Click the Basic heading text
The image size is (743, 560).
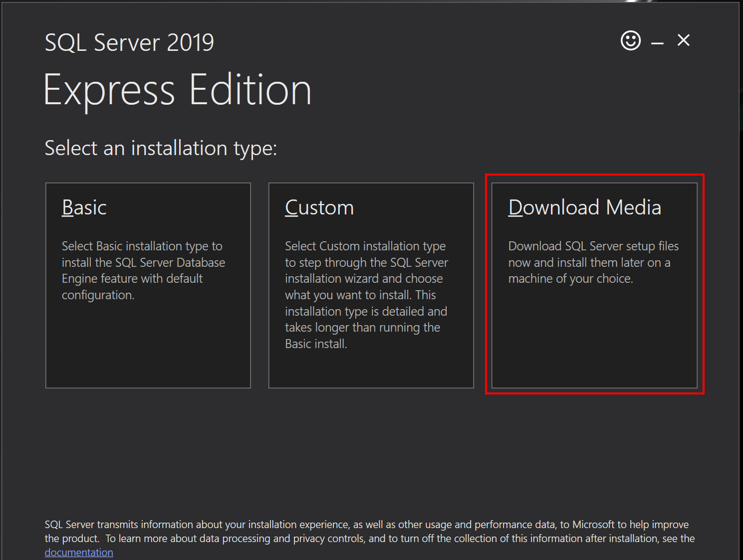click(x=84, y=207)
